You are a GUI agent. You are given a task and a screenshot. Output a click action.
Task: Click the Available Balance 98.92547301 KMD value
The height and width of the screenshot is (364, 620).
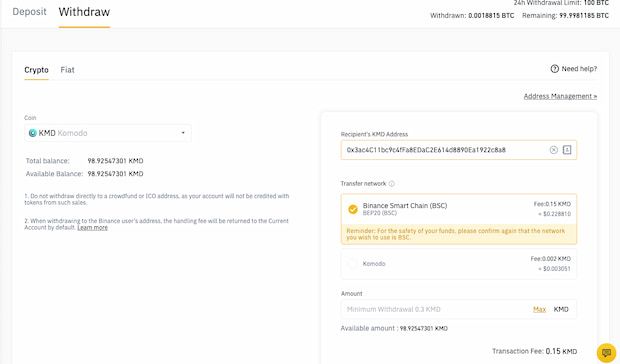click(115, 174)
